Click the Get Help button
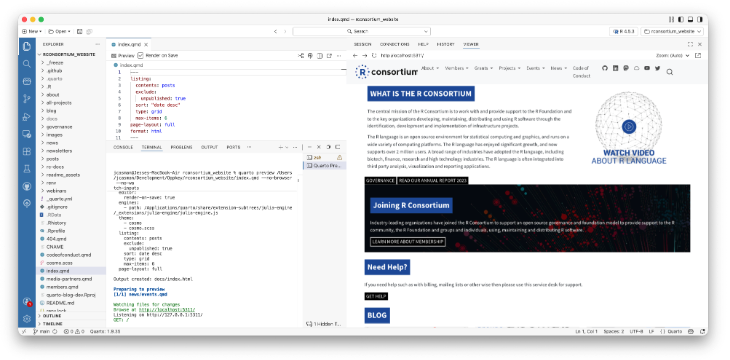Image resolution: width=730 pixels, height=360 pixels. [x=376, y=296]
